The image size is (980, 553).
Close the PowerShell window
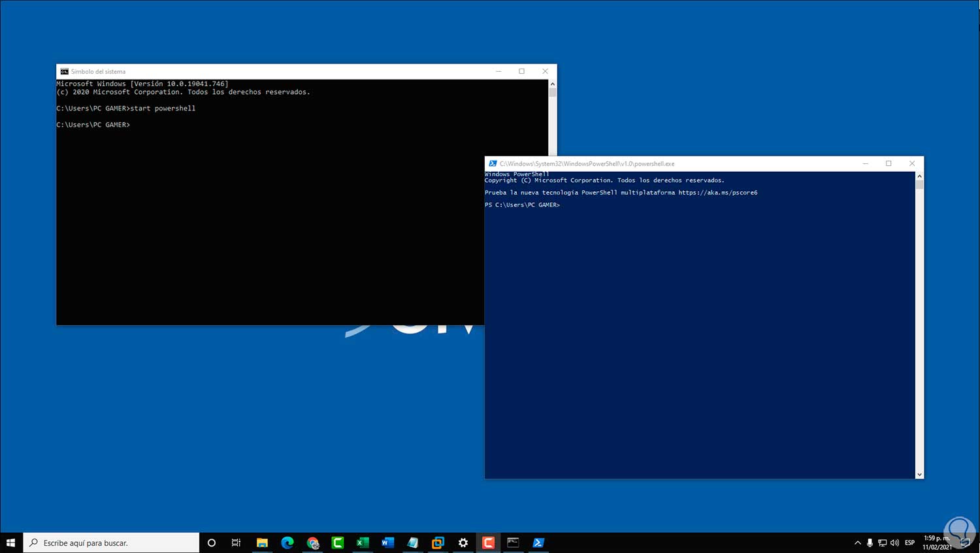click(912, 164)
